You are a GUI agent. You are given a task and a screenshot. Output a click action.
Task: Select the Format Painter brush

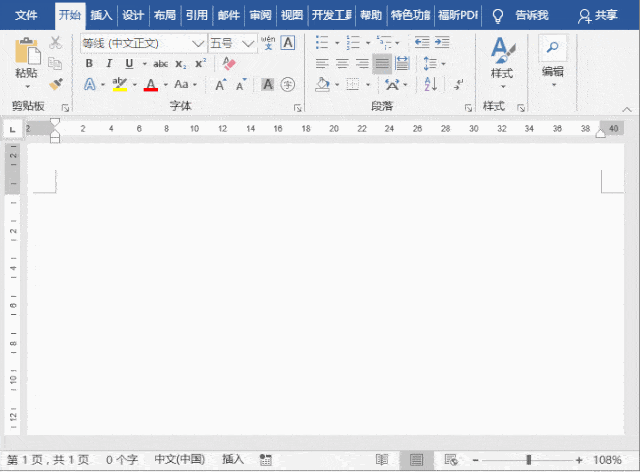click(56, 84)
